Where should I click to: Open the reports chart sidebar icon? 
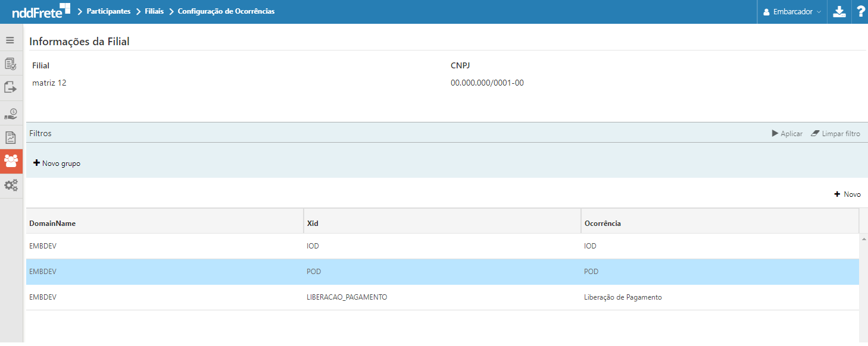(x=10, y=137)
